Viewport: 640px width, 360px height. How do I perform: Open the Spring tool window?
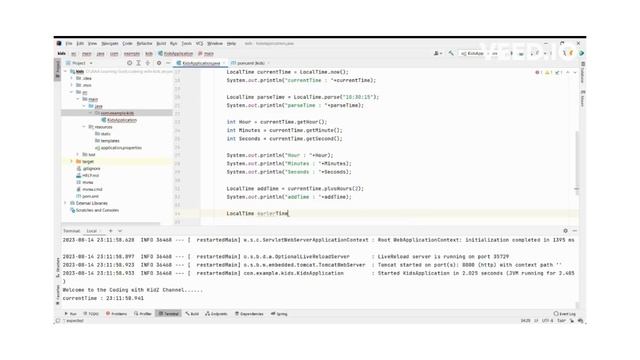coord(279,314)
